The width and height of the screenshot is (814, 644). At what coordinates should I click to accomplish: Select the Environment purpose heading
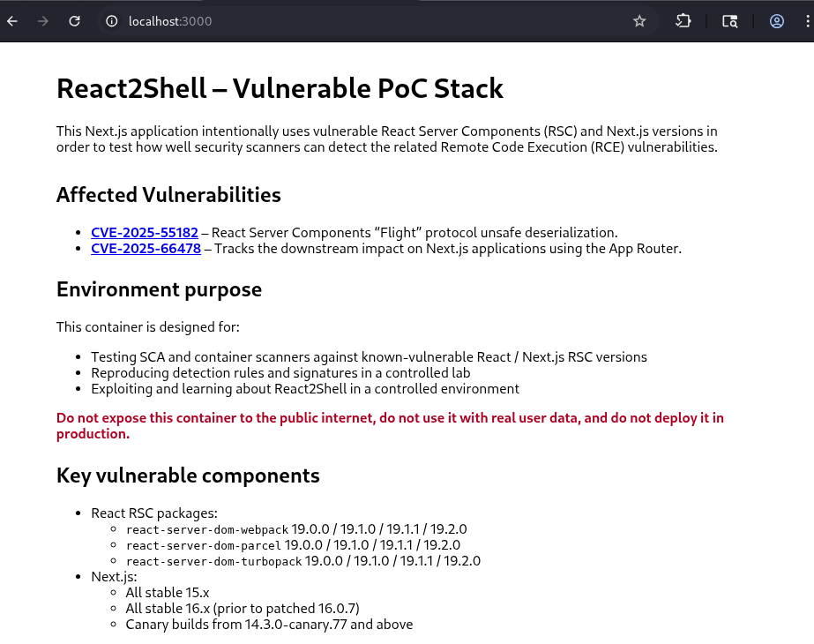pyautogui.click(x=159, y=289)
